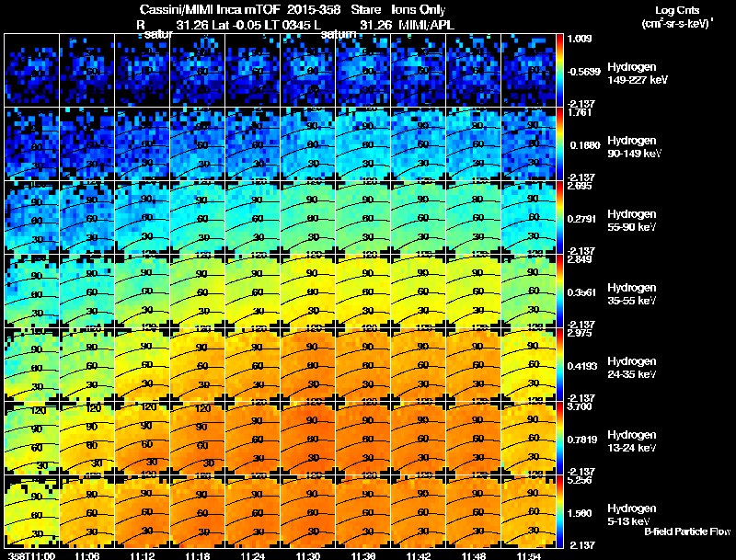Click the Hydrogen 5-13 keV color bar
The height and width of the screenshot is (560, 736).
559,512
